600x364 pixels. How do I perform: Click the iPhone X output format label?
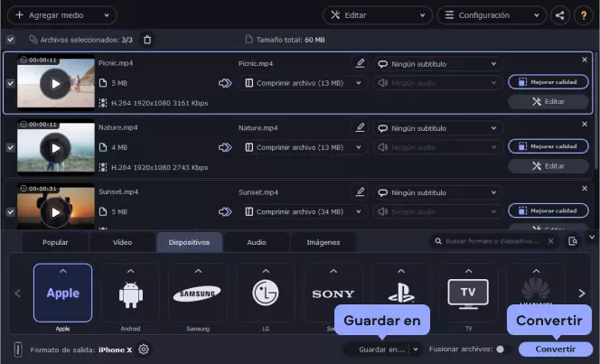[x=115, y=350]
